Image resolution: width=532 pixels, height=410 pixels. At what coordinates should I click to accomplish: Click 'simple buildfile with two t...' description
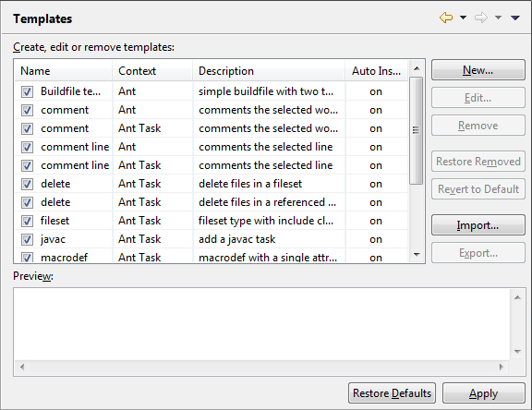tap(266, 91)
